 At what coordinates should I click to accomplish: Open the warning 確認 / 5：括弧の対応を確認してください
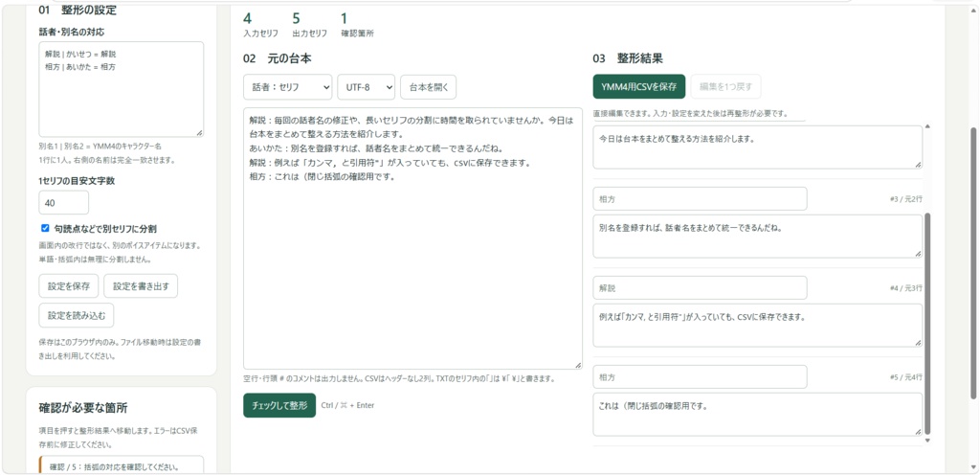coord(122,466)
